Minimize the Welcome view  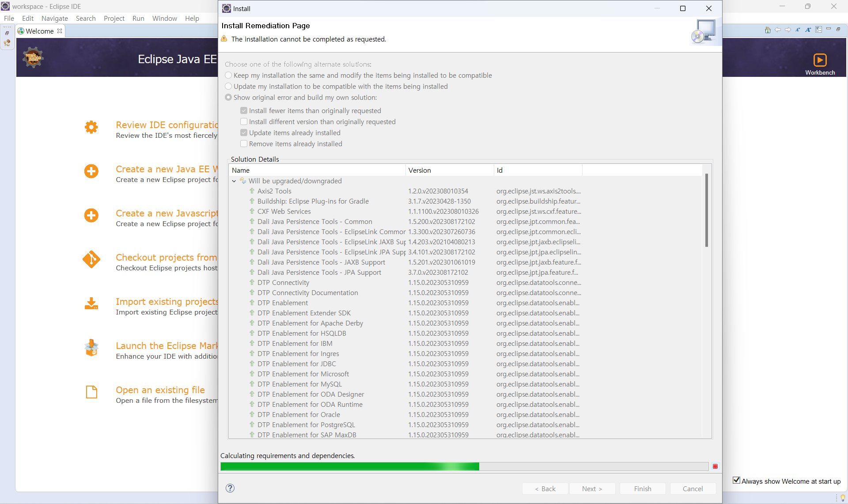pos(829,29)
